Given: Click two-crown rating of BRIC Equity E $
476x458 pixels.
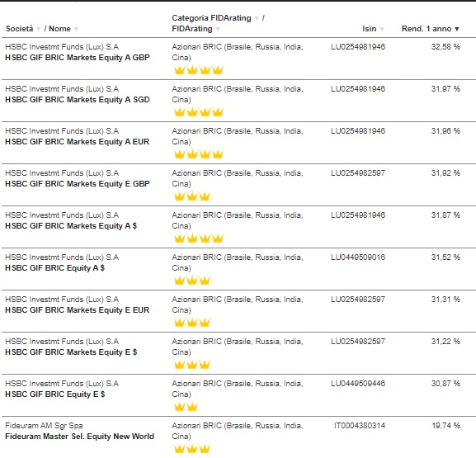Looking at the screenshot, I should [186, 406].
